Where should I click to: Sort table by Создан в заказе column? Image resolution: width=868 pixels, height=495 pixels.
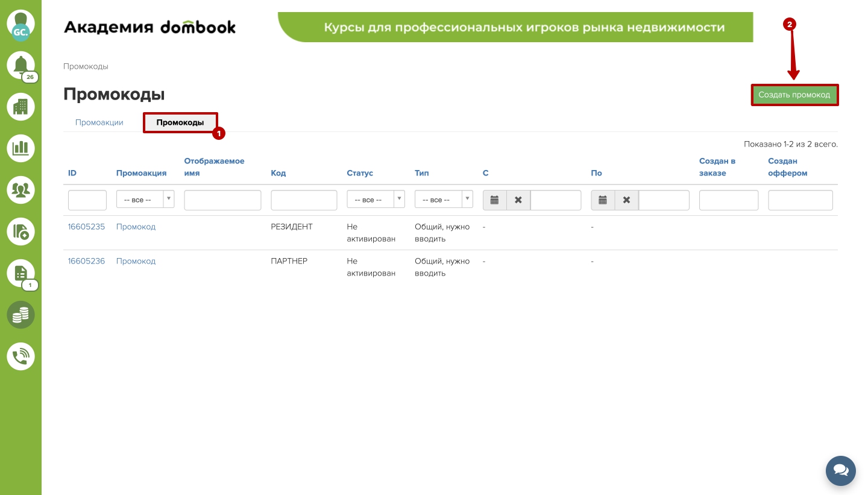tap(717, 167)
